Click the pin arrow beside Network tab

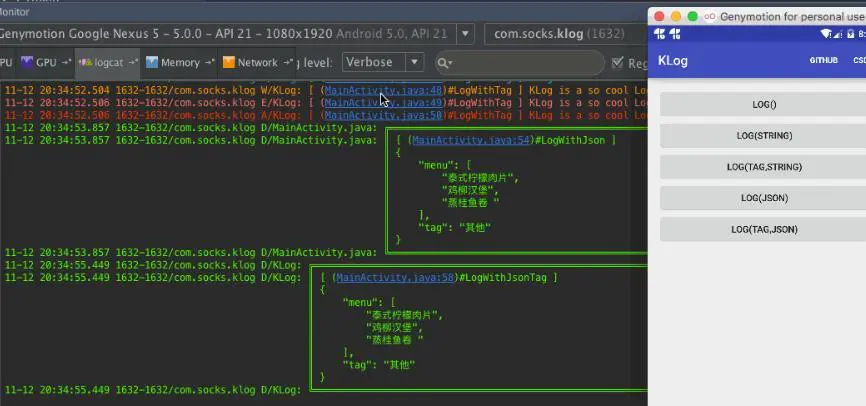tap(288, 62)
